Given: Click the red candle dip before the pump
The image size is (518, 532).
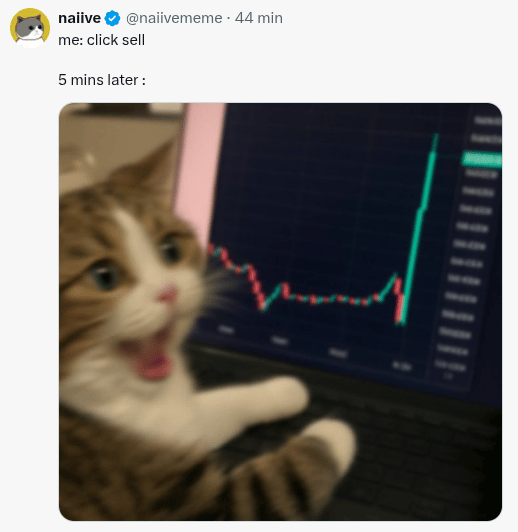Looking at the screenshot, I should coord(399,300).
